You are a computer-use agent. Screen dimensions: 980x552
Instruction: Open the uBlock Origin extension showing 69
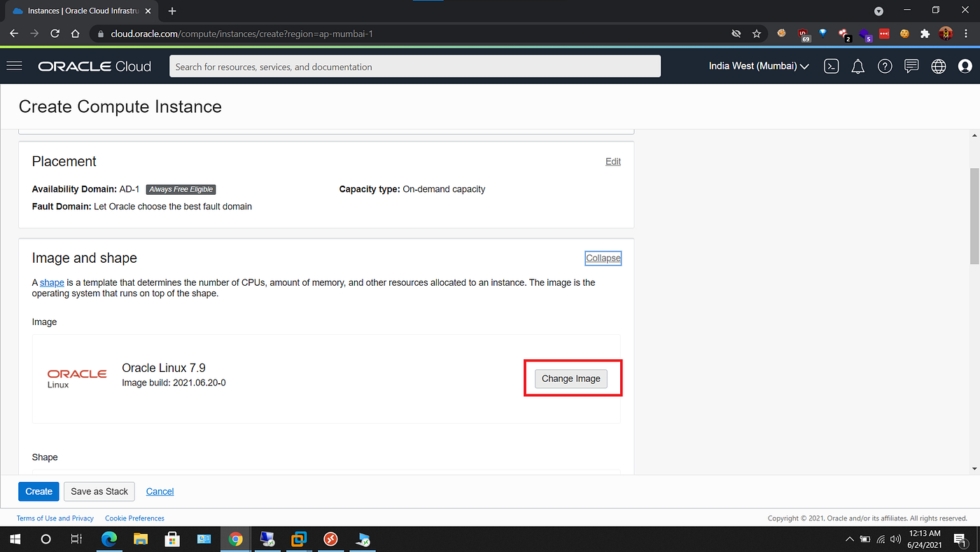point(804,34)
